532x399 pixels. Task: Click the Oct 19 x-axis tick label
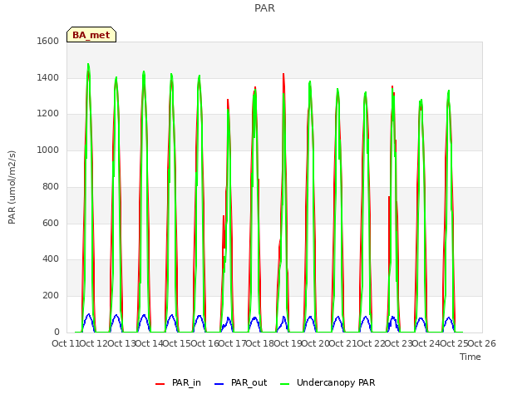pyautogui.click(x=288, y=343)
